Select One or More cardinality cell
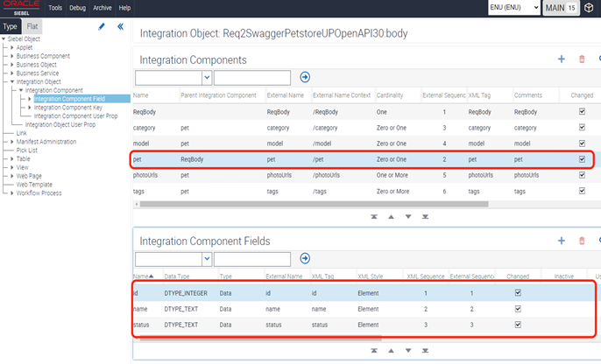Image resolution: width=601 pixels, height=364 pixels. click(392, 175)
